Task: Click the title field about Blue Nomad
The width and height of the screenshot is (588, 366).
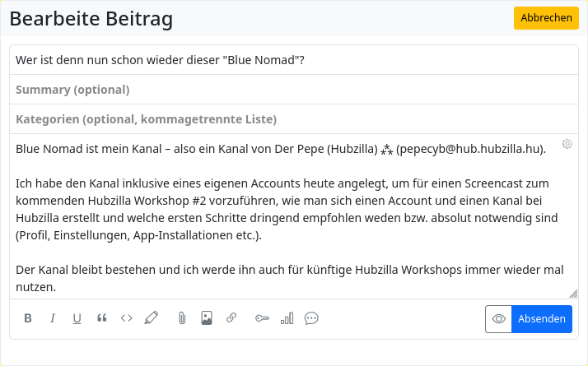Action: click(x=294, y=60)
